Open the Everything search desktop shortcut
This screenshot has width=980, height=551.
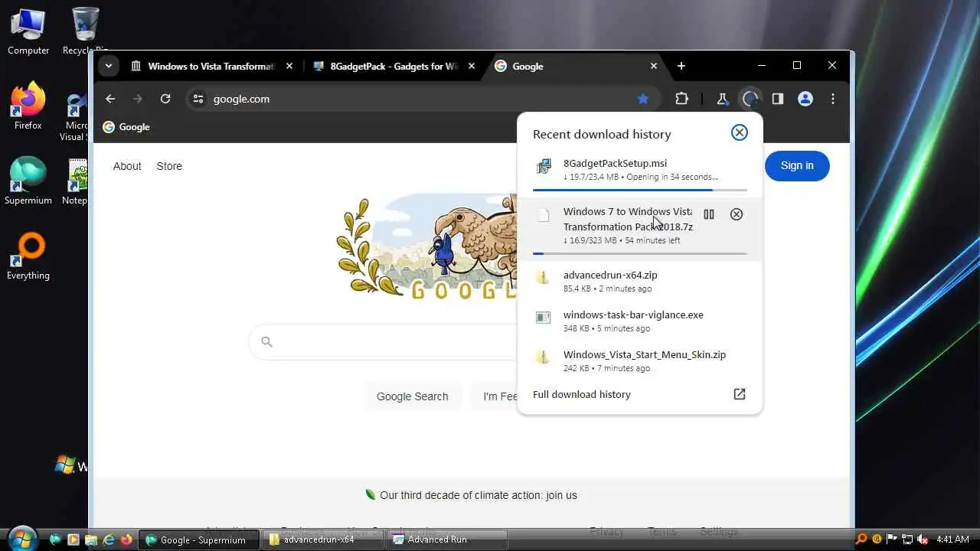pos(28,256)
